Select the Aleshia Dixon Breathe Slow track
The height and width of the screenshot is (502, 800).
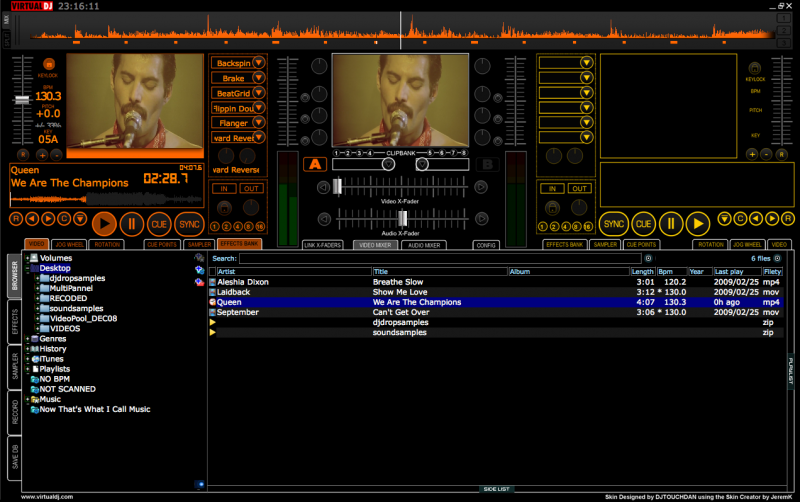tap(495, 282)
